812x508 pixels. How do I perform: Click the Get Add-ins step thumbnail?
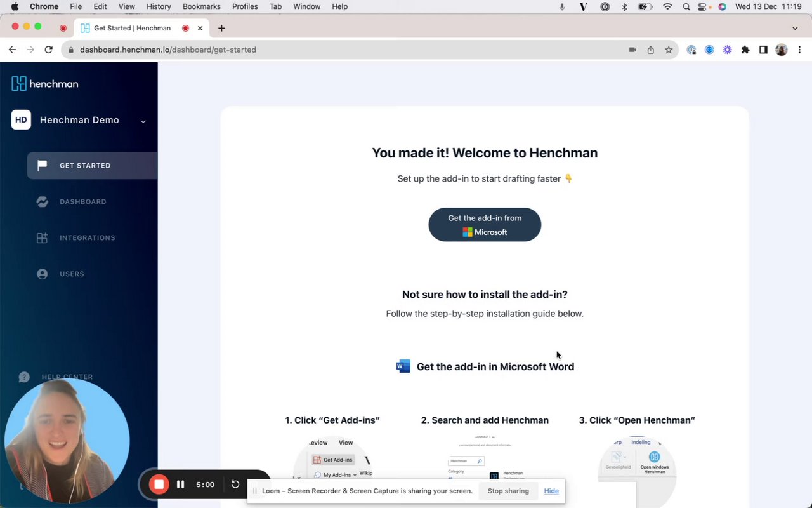click(332, 471)
